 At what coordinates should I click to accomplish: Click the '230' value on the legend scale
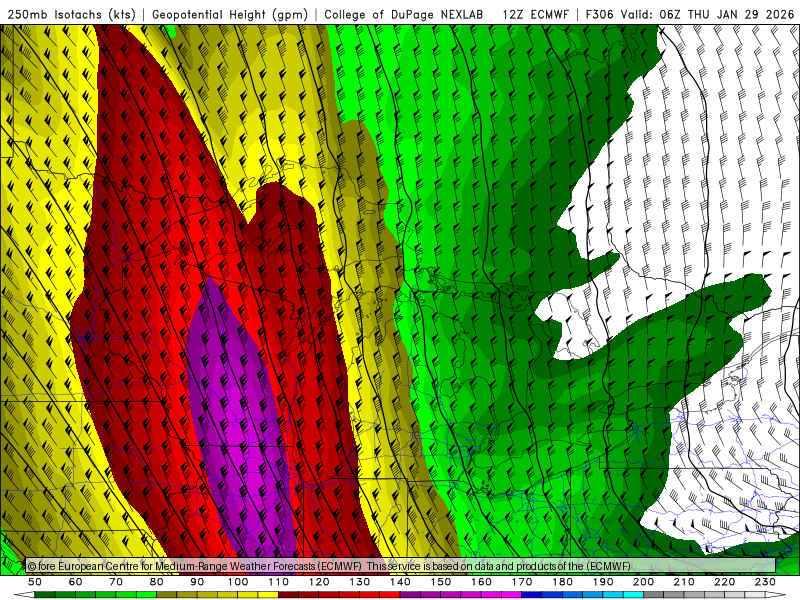pos(765,582)
